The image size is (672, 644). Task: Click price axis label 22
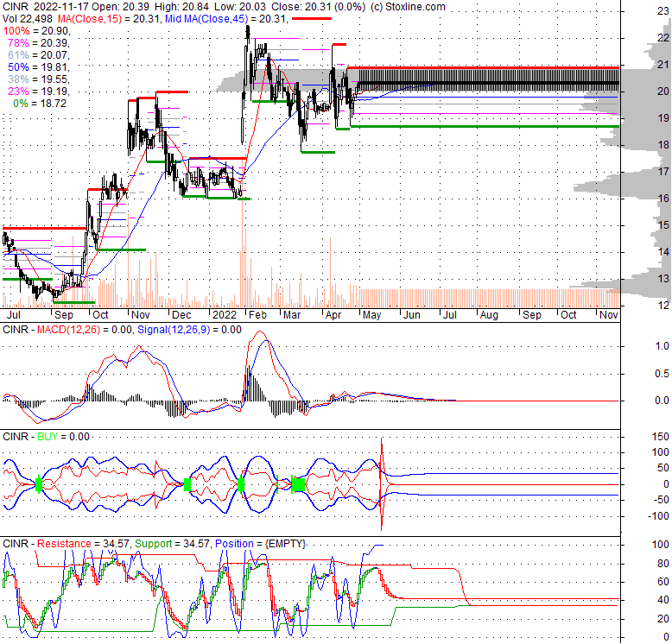663,38
